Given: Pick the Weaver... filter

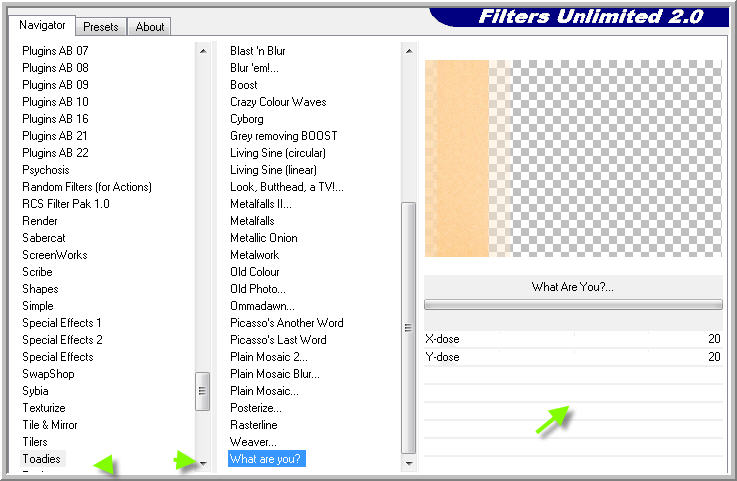Looking at the screenshot, I should 253,442.
